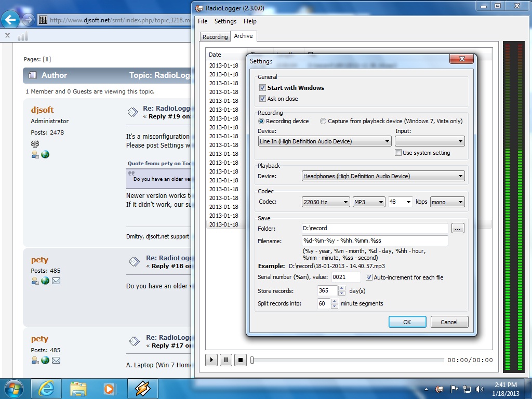Image resolution: width=532 pixels, height=399 pixels.
Task: Toggle Auto-increment for each file checkbox
Action: tap(369, 277)
